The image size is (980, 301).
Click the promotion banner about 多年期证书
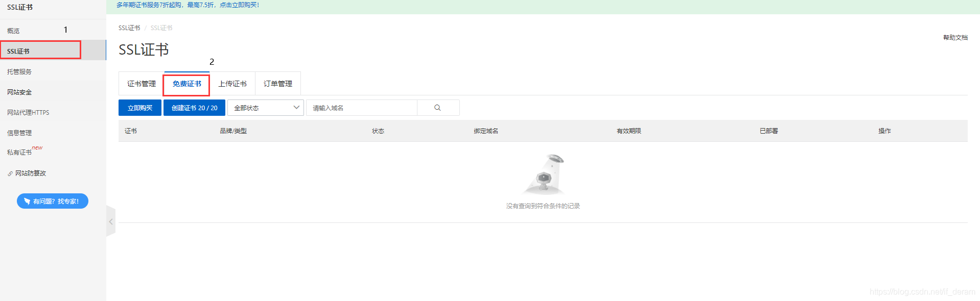point(188,5)
